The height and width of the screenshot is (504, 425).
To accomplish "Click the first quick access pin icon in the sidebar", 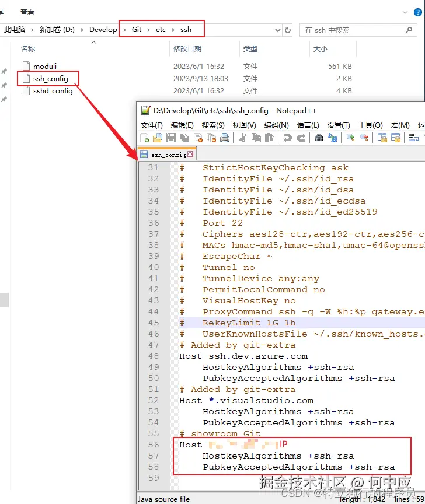I will (x=4, y=71).
